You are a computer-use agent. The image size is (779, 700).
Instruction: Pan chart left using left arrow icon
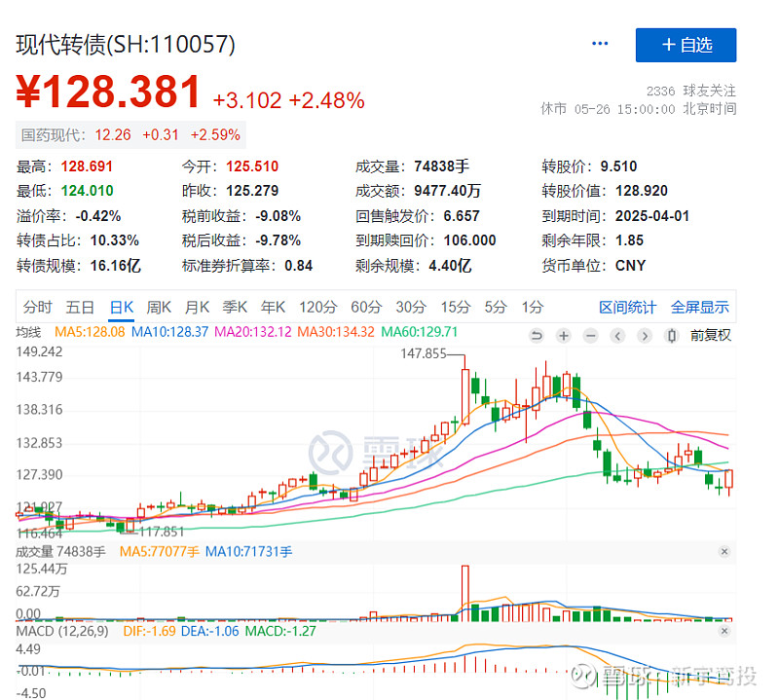click(x=616, y=335)
